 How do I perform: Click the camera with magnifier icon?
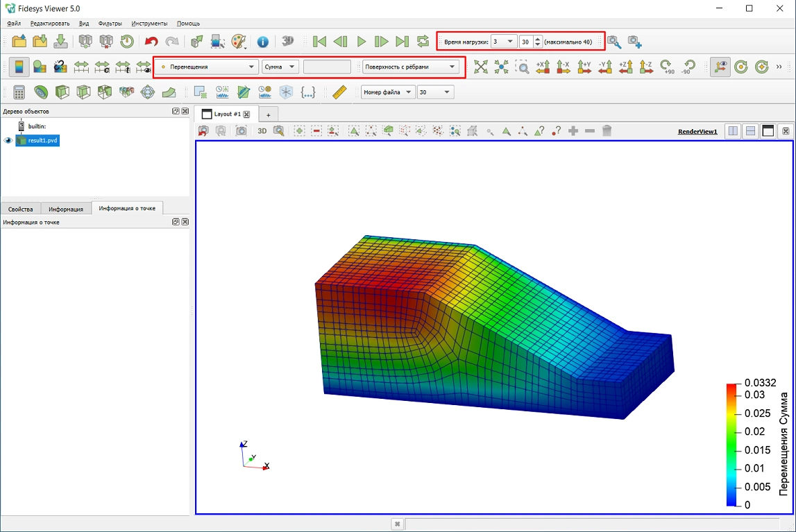[x=614, y=42]
